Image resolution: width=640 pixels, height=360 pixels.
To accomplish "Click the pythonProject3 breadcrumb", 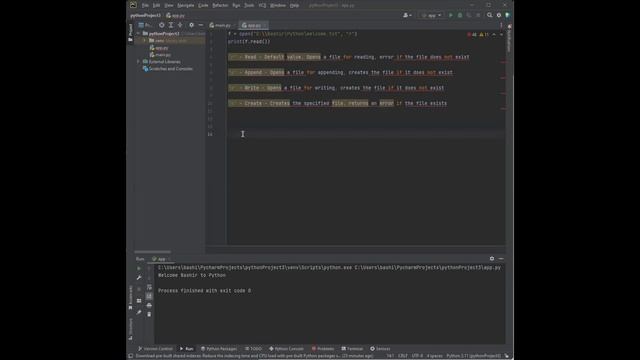I will 145,15.
